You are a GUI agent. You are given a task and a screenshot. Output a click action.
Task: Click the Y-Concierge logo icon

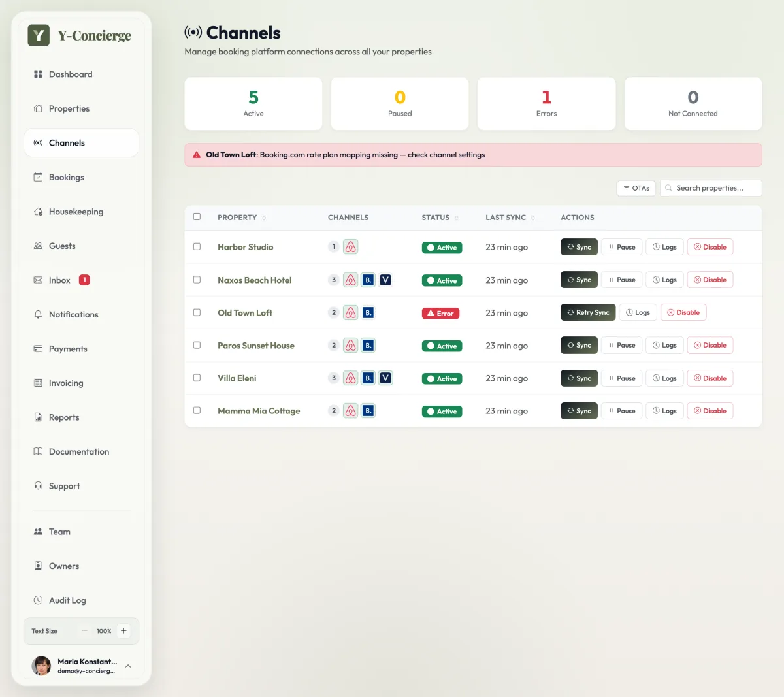(39, 35)
